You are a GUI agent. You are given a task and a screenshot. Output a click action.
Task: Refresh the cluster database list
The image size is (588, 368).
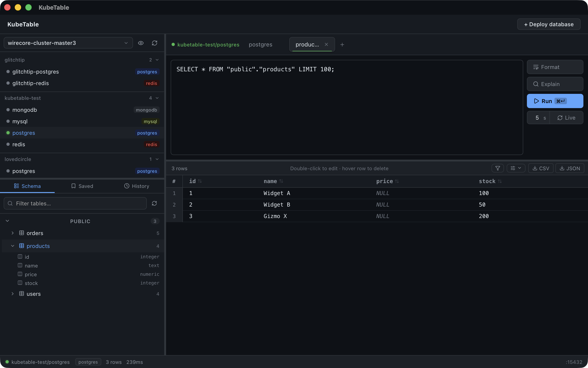point(155,43)
